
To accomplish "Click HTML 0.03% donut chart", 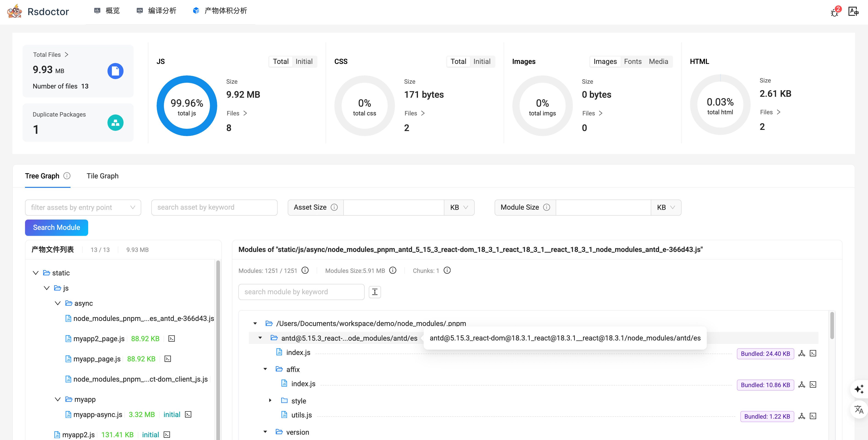I will tap(720, 105).
